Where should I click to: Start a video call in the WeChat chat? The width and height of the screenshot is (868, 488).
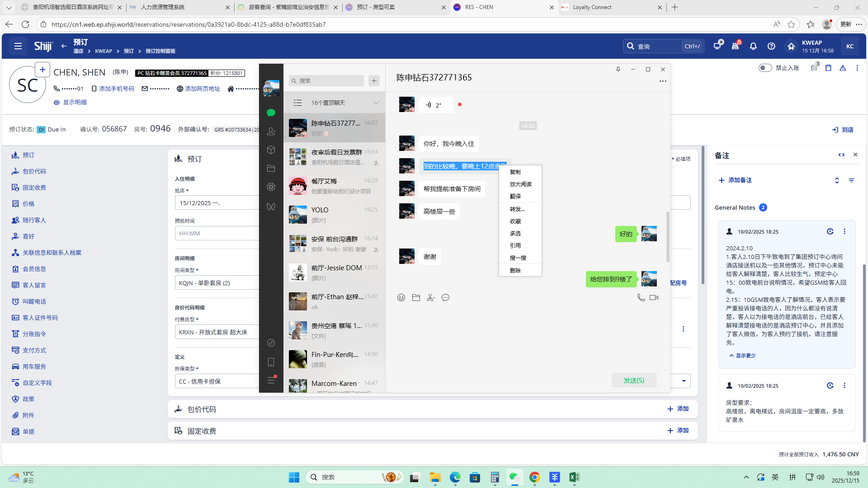point(654,298)
